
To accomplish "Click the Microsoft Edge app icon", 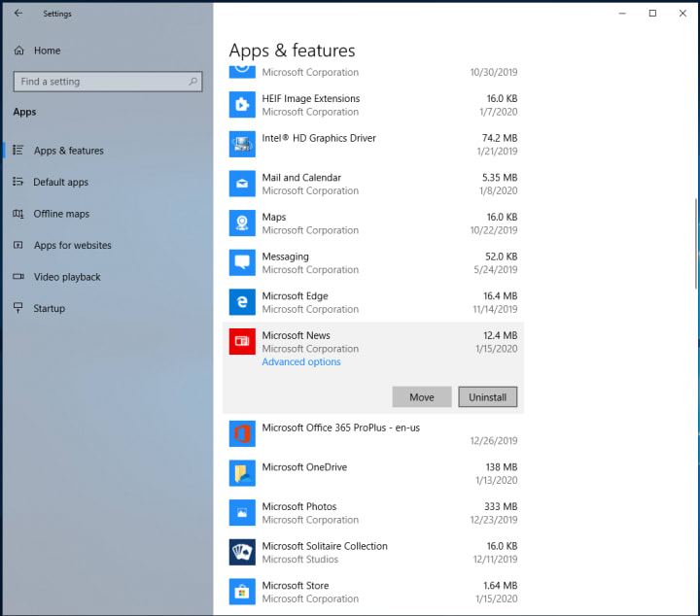I will point(242,302).
